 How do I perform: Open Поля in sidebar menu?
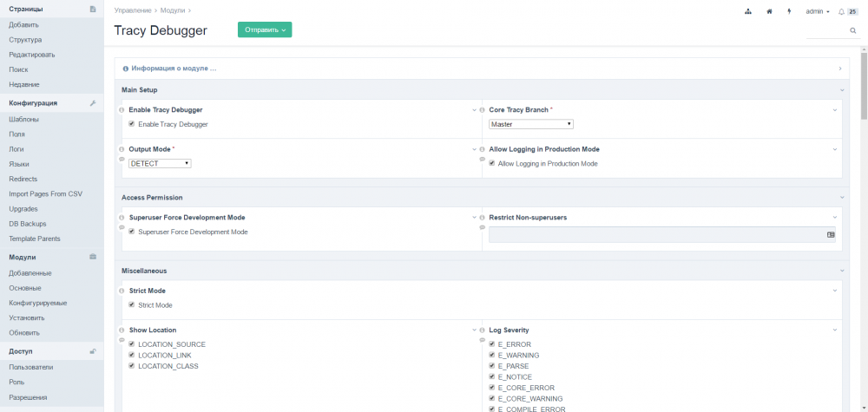[x=16, y=134]
